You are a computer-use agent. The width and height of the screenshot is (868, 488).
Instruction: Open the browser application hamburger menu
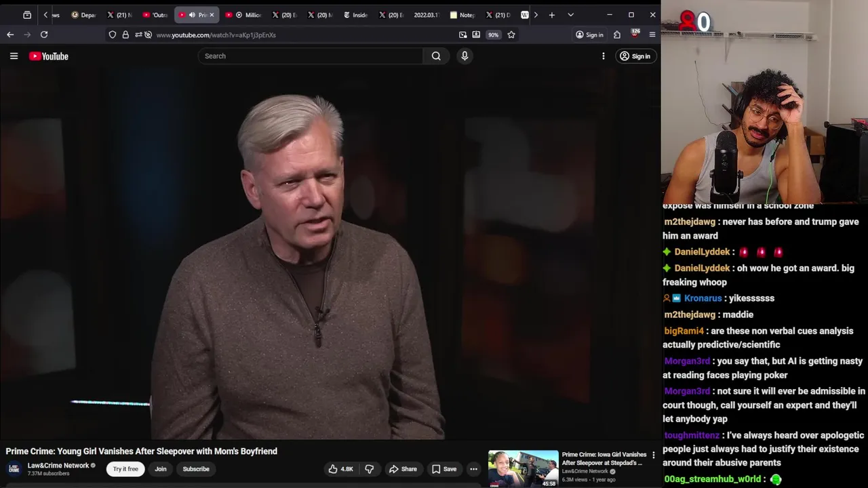(652, 35)
